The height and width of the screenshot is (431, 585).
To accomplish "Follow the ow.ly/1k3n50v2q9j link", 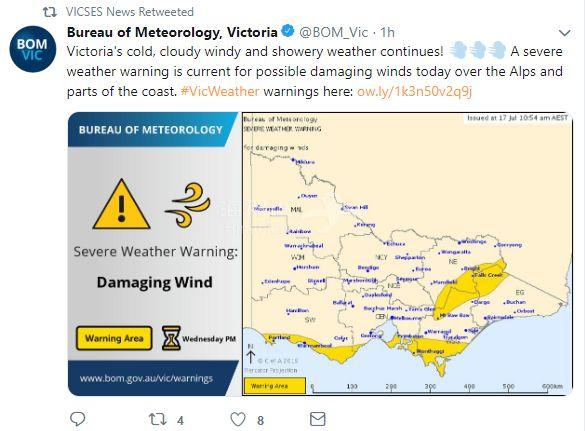I will 414,91.
